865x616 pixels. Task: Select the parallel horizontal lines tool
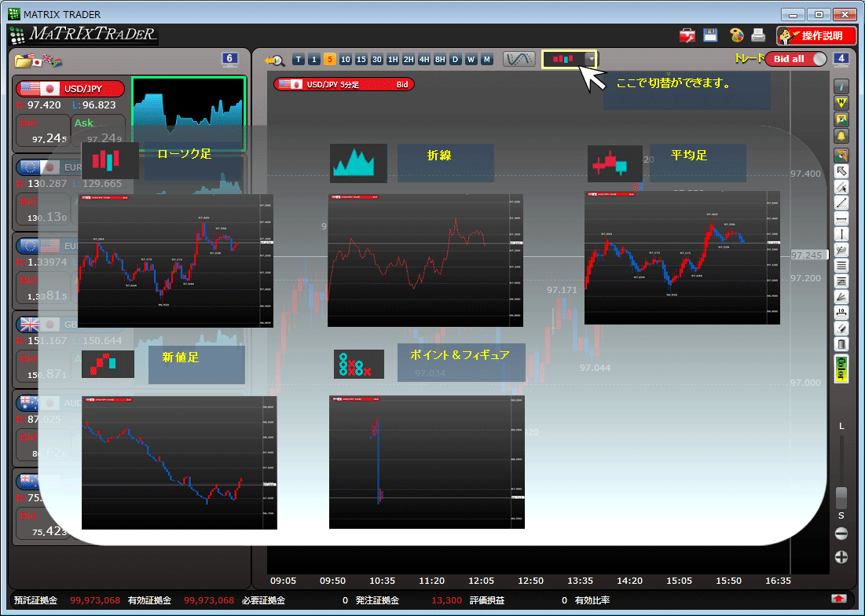[x=841, y=266]
